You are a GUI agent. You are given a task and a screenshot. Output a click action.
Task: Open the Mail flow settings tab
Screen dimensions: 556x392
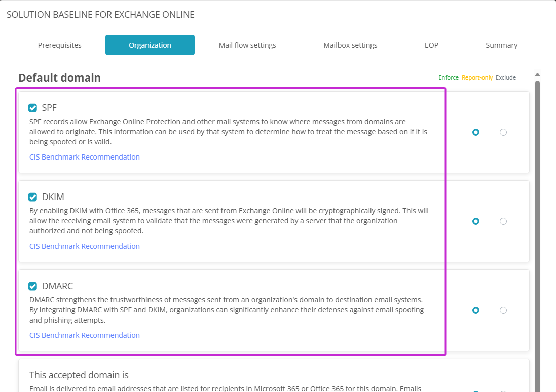pyautogui.click(x=247, y=45)
